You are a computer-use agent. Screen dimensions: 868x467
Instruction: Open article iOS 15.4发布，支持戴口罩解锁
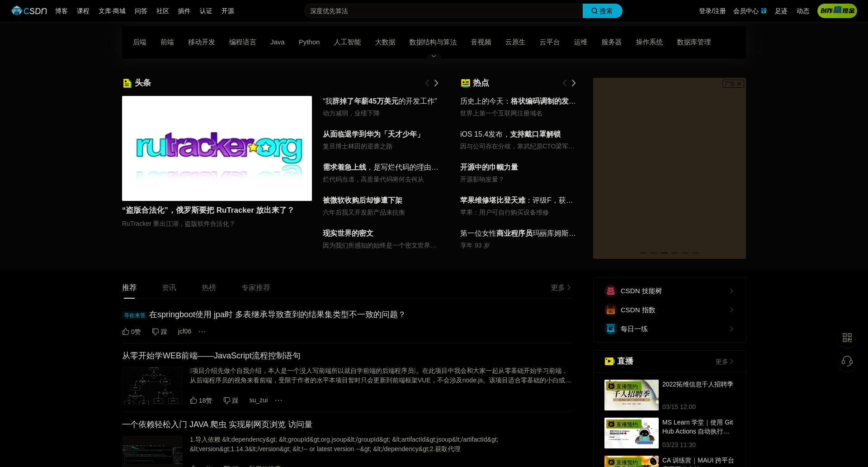point(510,134)
